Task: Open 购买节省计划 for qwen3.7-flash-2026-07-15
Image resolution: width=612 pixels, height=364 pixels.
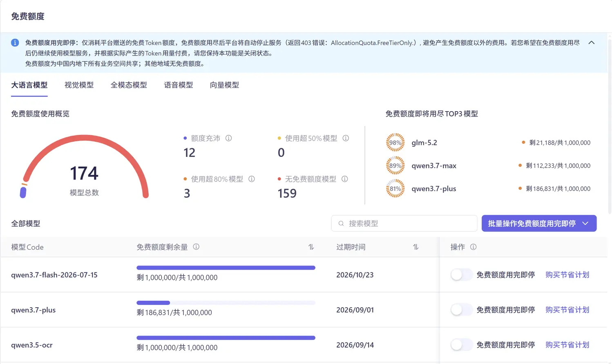Action: tap(567, 275)
